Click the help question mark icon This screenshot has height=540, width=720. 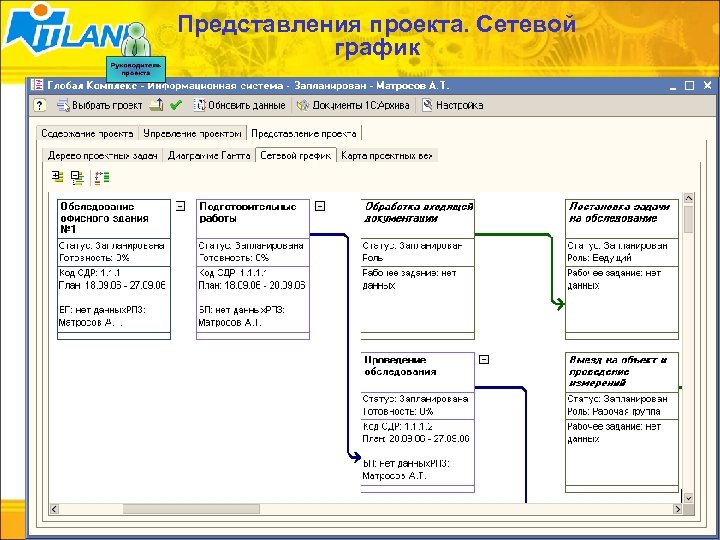(x=39, y=105)
